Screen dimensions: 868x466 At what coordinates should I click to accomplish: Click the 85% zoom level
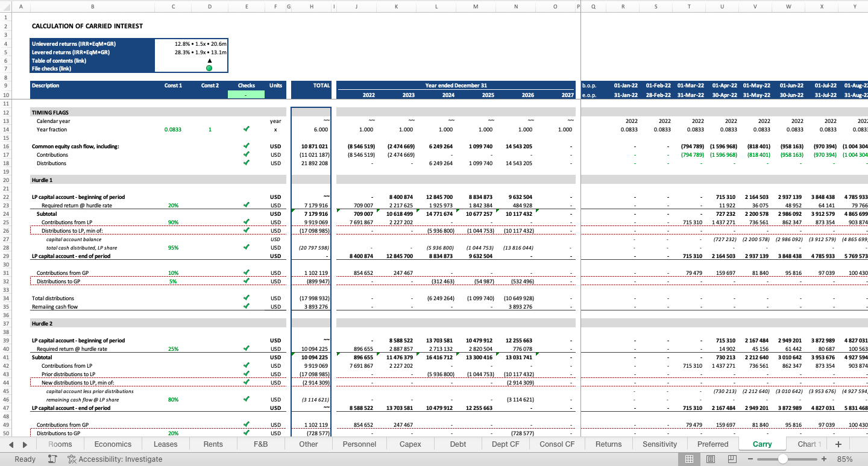pos(845,459)
